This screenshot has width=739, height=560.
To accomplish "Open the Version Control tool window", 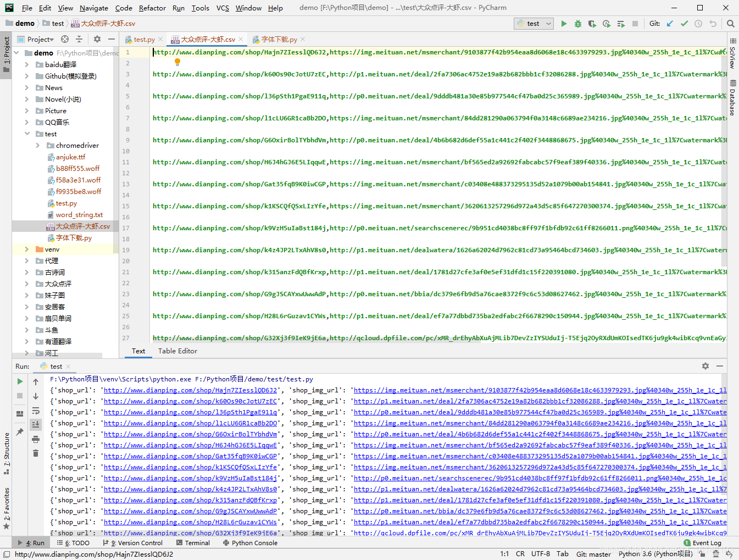I will pos(133,543).
